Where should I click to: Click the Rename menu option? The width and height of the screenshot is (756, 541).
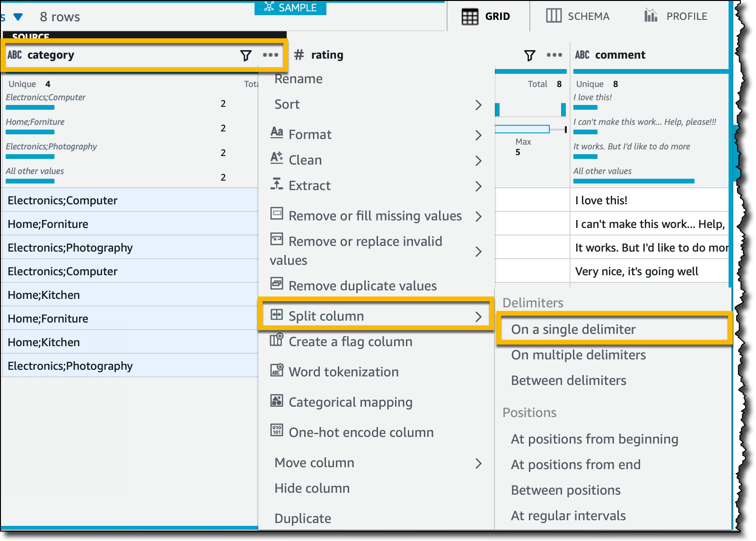point(299,79)
